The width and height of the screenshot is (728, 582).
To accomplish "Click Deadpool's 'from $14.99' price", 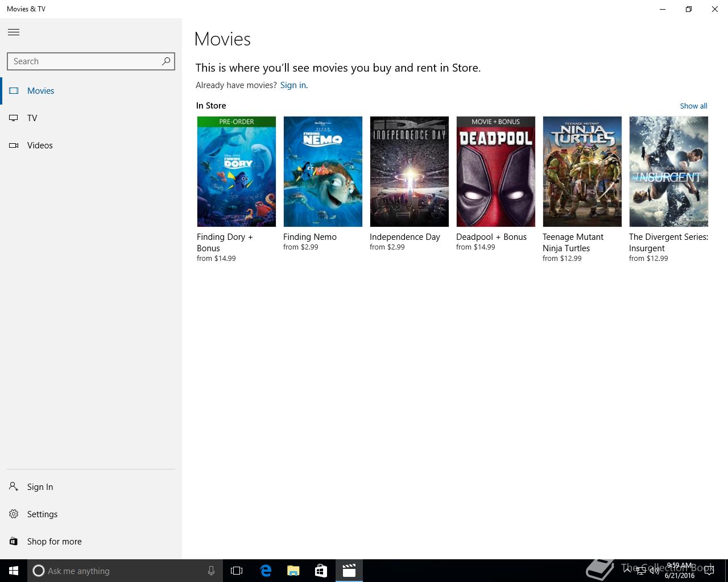I will click(475, 247).
